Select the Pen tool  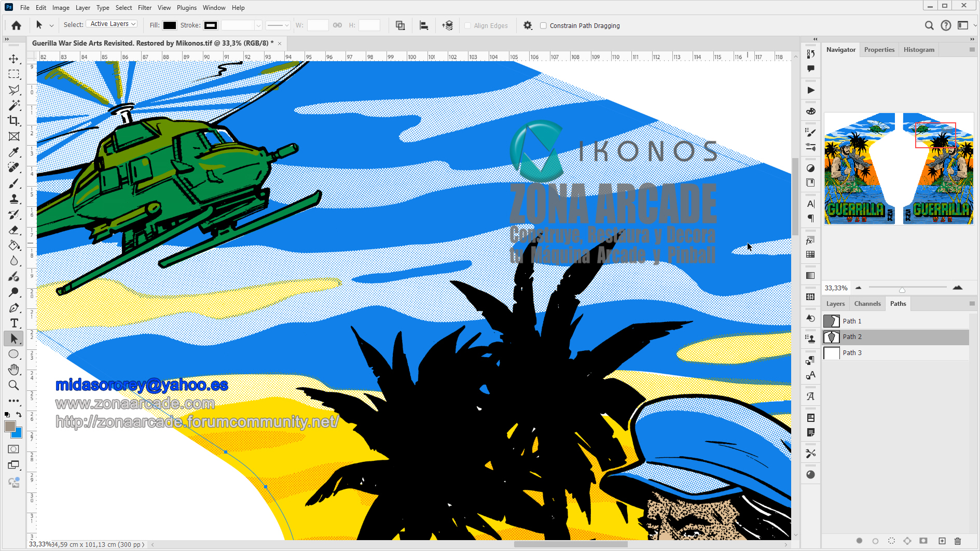(x=14, y=308)
